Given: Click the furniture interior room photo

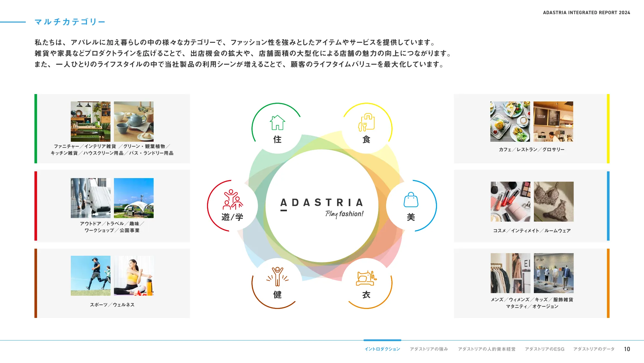Looking at the screenshot, I should (90, 121).
